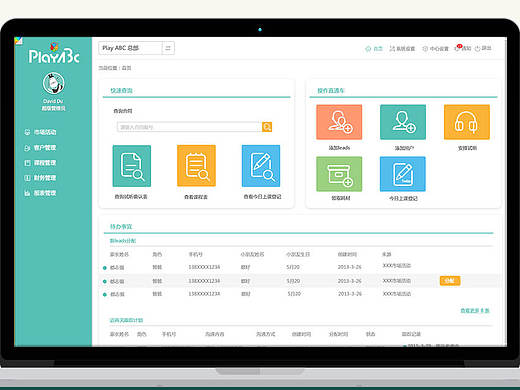Open 系统设置 (system settings) in the top navigation
This screenshot has width=520, height=390.
[402, 49]
